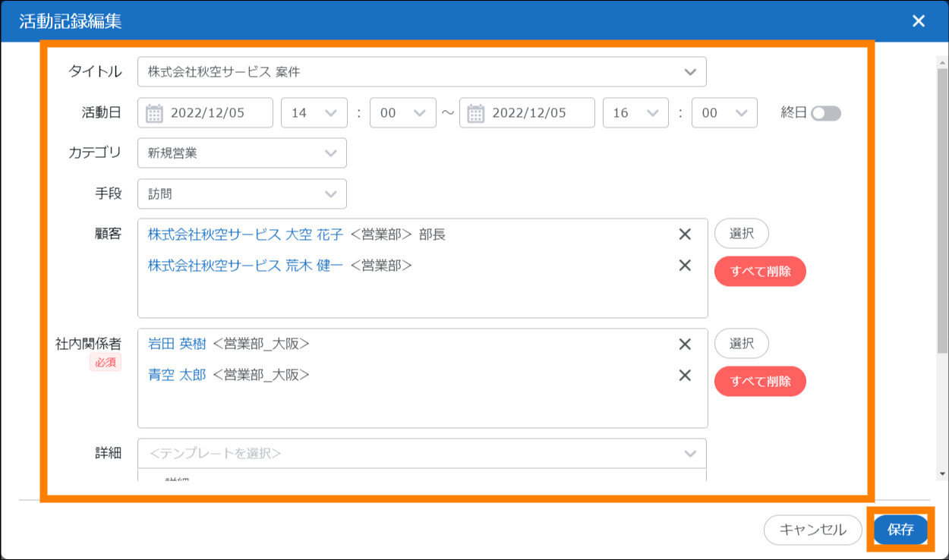Open the 詳細 template selection dropdown
Image resolution: width=949 pixels, height=560 pixels.
(x=422, y=453)
